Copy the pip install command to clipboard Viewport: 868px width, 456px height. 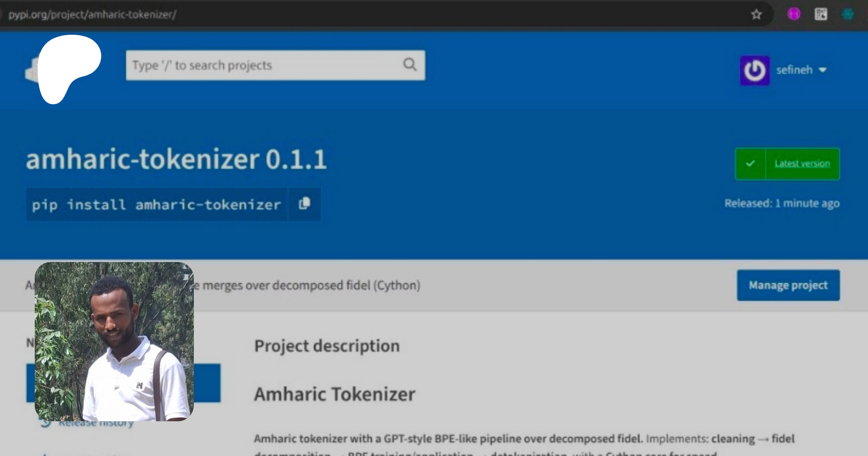coord(304,204)
